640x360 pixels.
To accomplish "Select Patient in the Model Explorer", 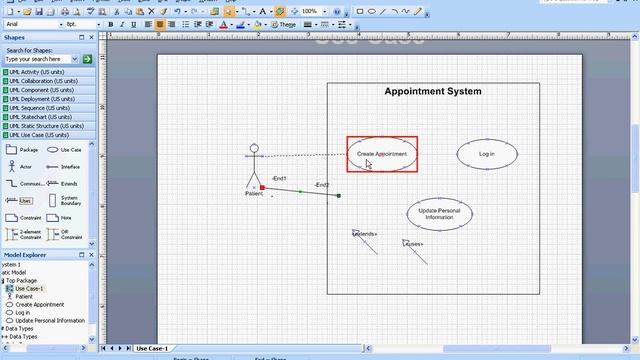I will tap(24, 297).
